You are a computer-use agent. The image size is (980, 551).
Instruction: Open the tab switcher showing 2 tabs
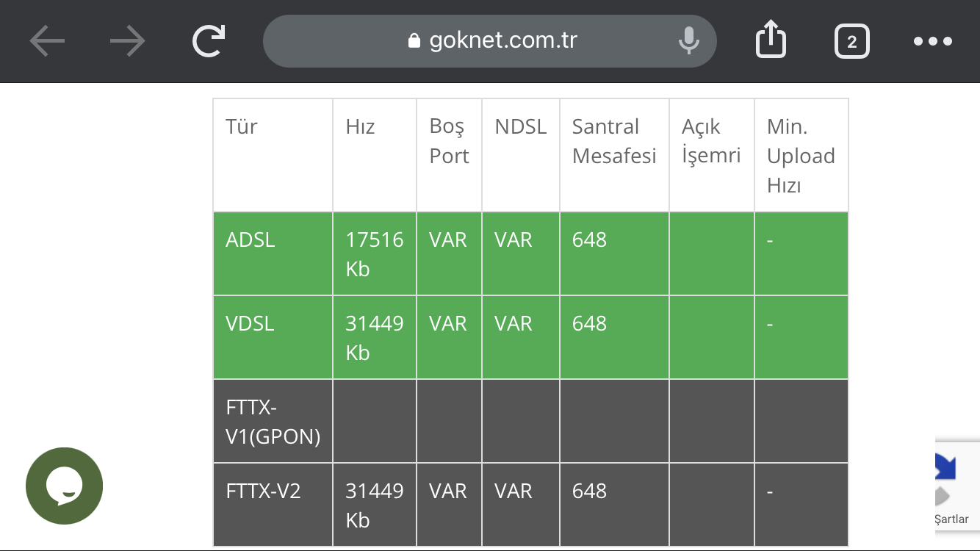click(x=851, y=42)
